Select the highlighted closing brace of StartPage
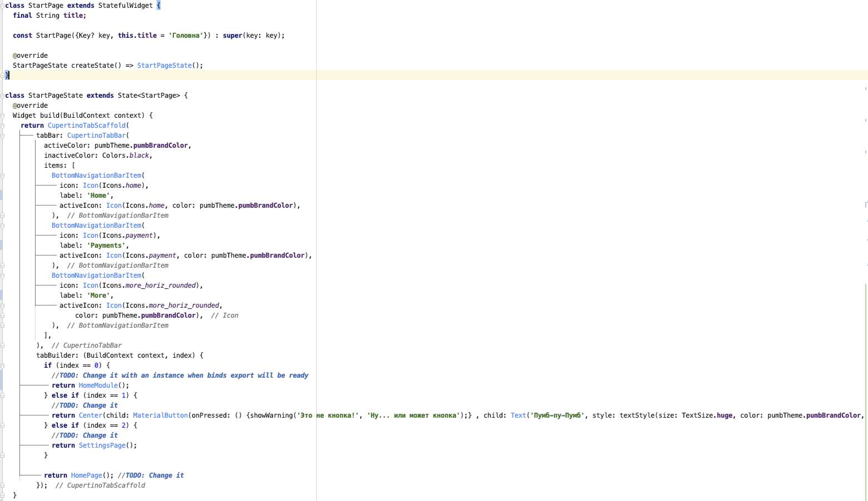 (7, 75)
